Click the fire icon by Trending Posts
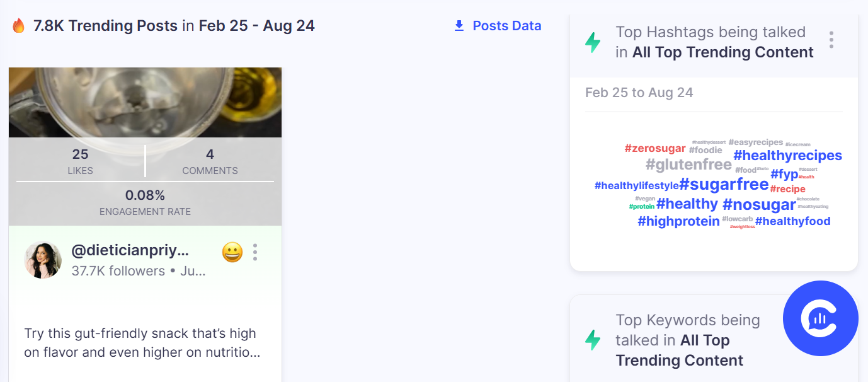Image resolution: width=868 pixels, height=382 pixels. point(18,26)
